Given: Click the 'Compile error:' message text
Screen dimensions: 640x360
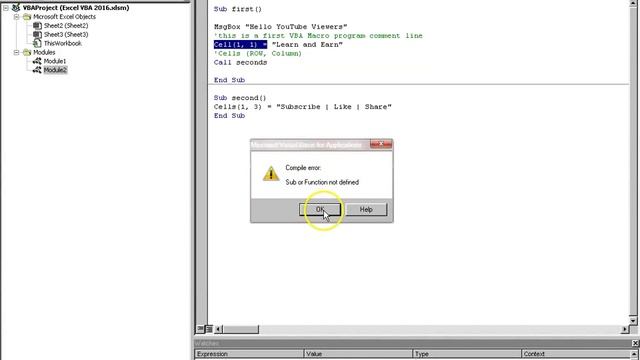Looking at the screenshot, I should (303, 168).
